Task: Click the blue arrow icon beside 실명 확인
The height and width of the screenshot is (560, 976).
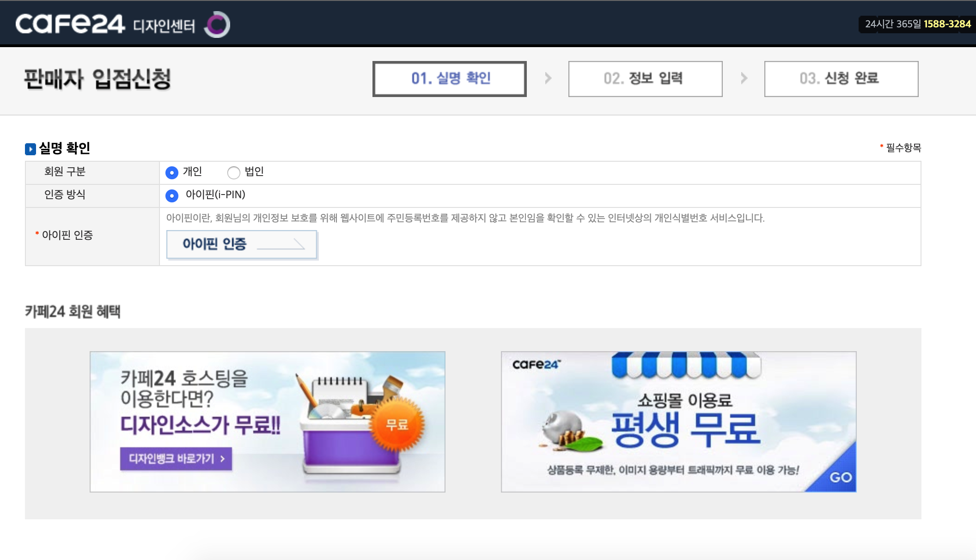Action: pos(30,149)
